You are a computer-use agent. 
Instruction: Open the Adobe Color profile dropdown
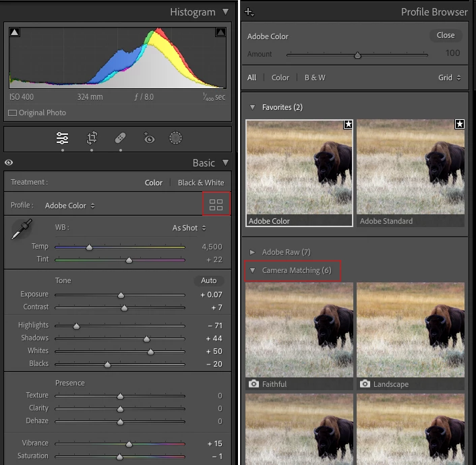point(70,206)
